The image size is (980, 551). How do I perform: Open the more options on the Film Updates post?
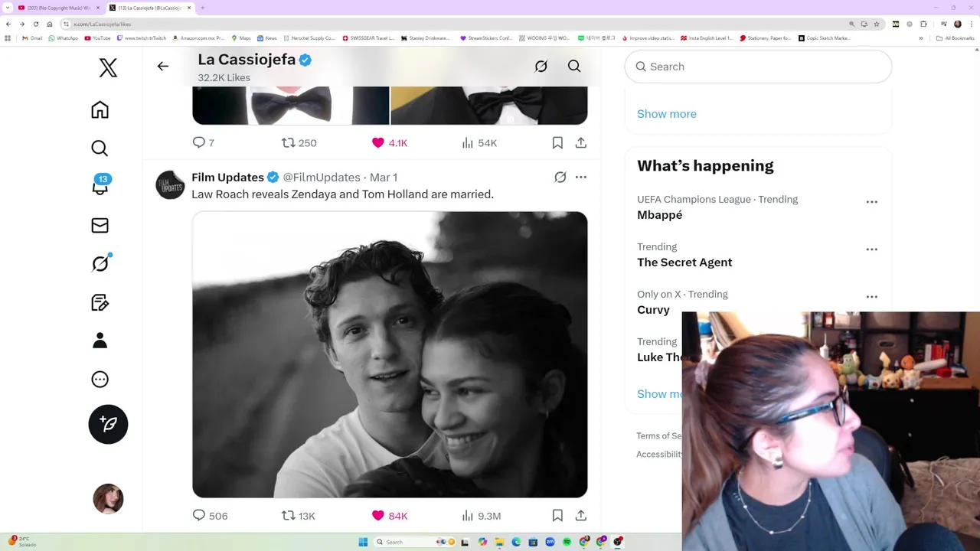(x=581, y=177)
